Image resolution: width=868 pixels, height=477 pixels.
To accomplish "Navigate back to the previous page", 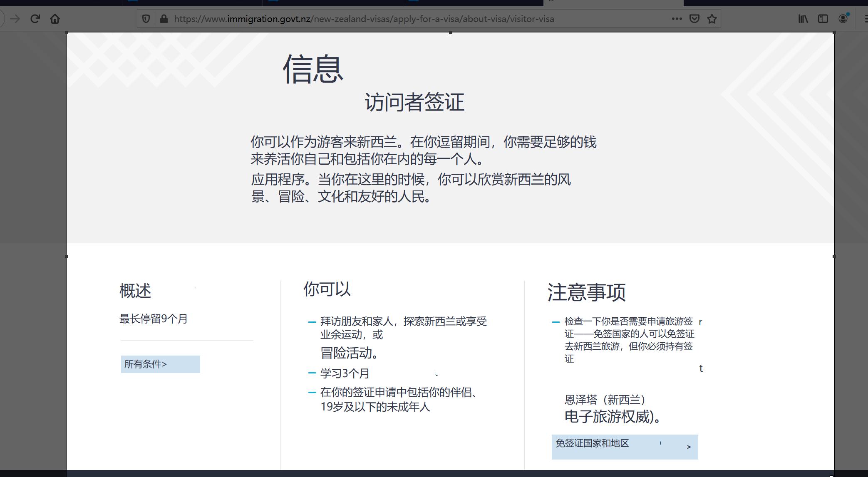I will (x=2, y=18).
